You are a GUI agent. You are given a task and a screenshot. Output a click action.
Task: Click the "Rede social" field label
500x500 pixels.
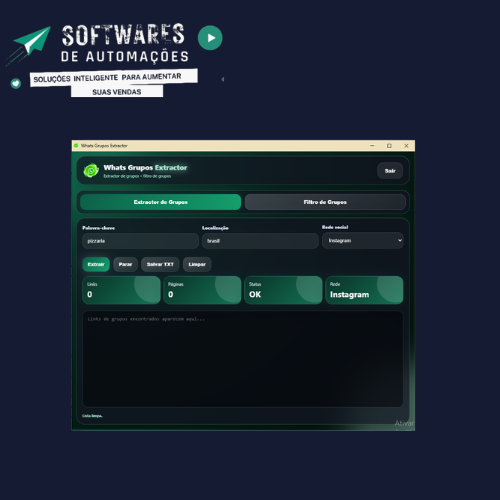[x=335, y=227]
